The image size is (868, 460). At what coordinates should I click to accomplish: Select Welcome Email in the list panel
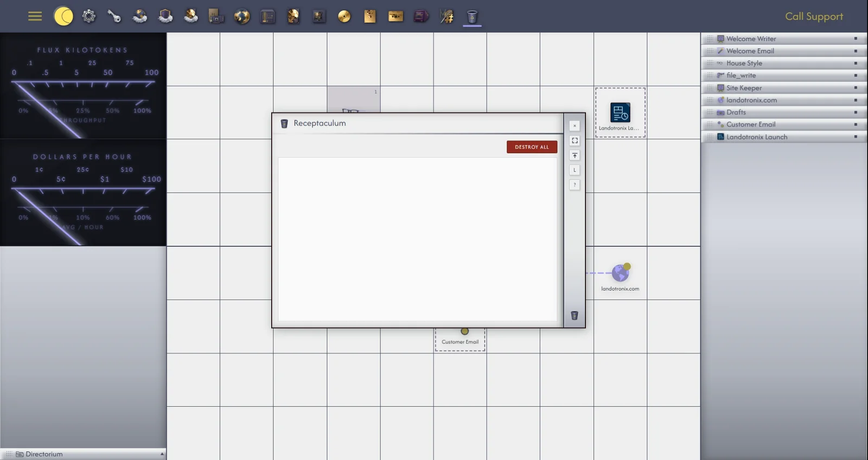coord(784,51)
